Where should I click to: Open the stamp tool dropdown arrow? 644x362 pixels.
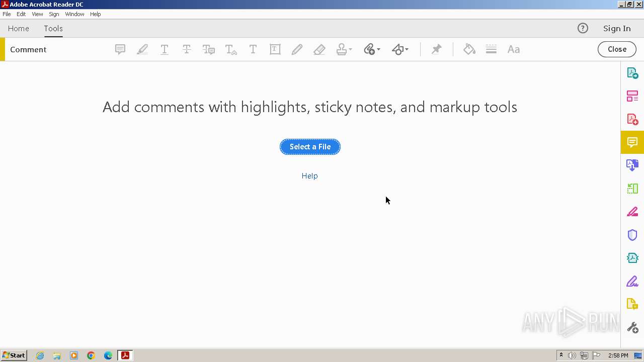click(351, 50)
